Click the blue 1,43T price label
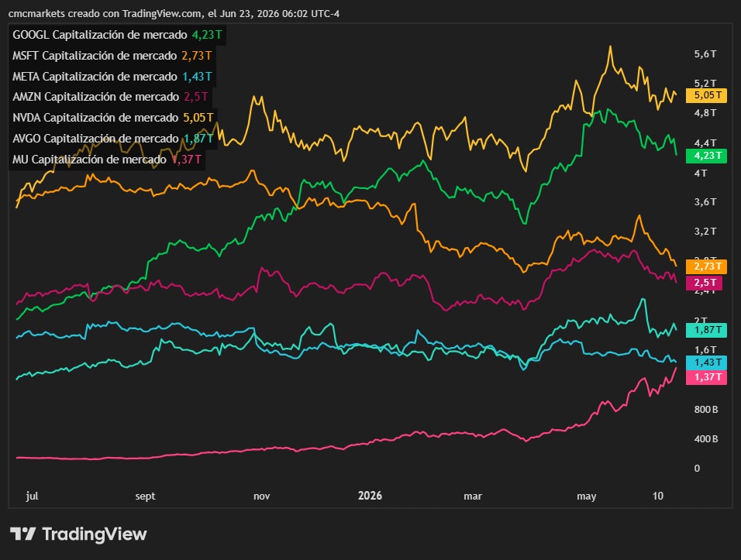Screen dimensions: 741x560 (x=706, y=362)
